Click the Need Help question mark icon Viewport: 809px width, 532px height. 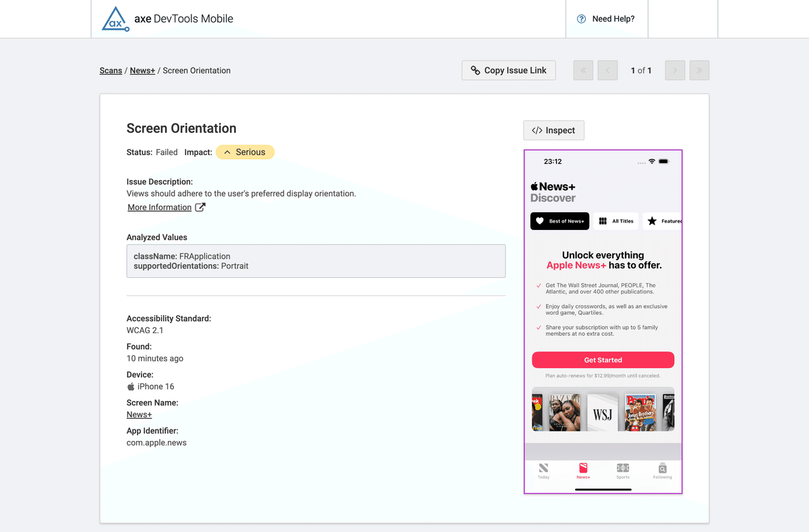pyautogui.click(x=581, y=19)
